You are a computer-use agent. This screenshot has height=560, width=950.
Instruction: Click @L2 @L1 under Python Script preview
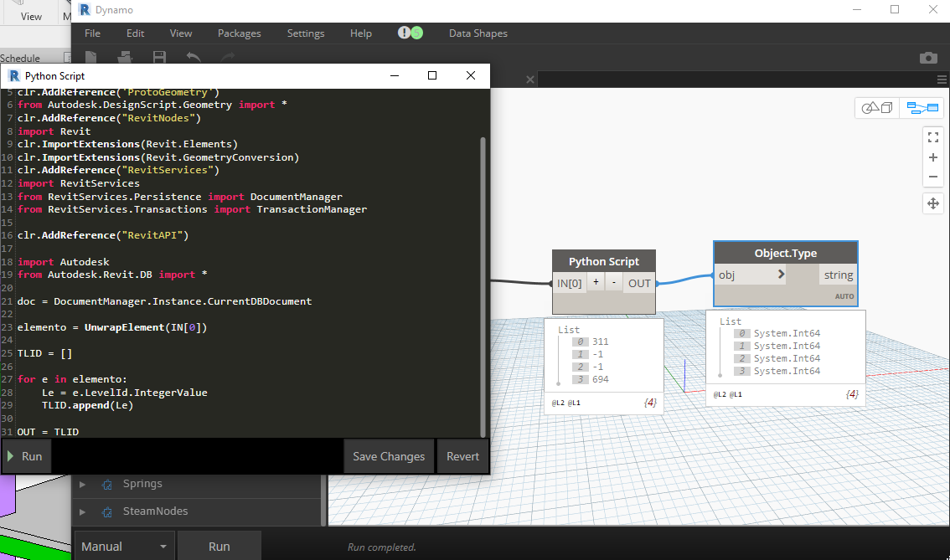[565, 403]
